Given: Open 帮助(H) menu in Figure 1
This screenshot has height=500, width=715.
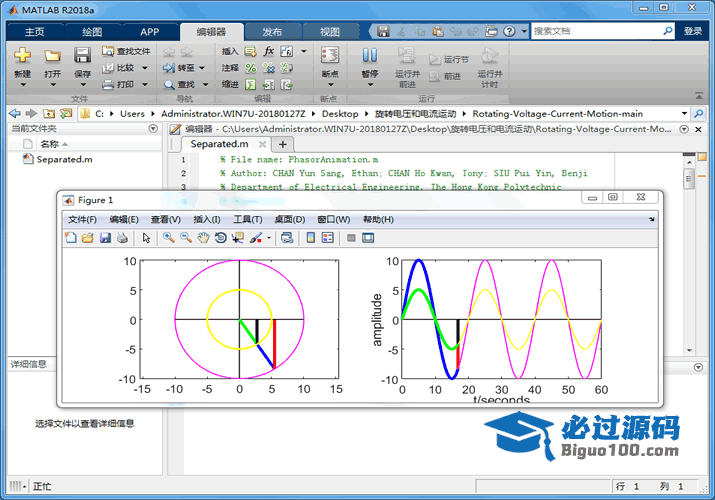Looking at the screenshot, I should click(x=378, y=220).
